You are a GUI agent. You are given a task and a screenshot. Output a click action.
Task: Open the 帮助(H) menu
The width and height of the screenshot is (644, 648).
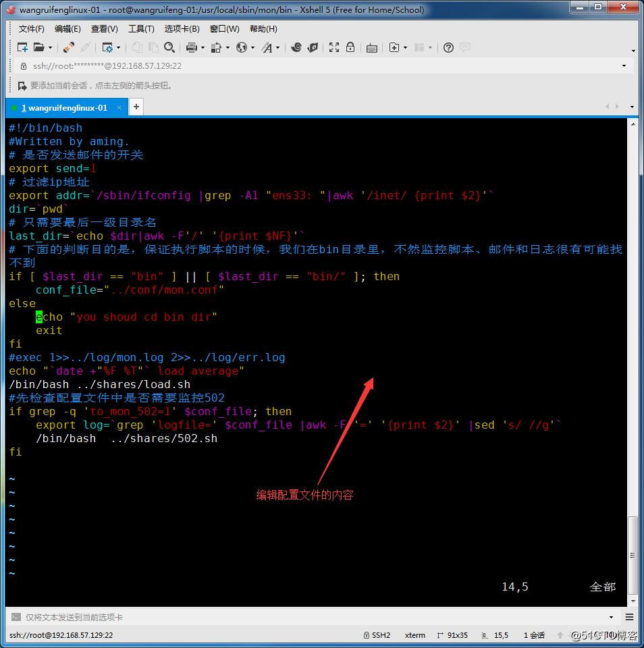263,29
